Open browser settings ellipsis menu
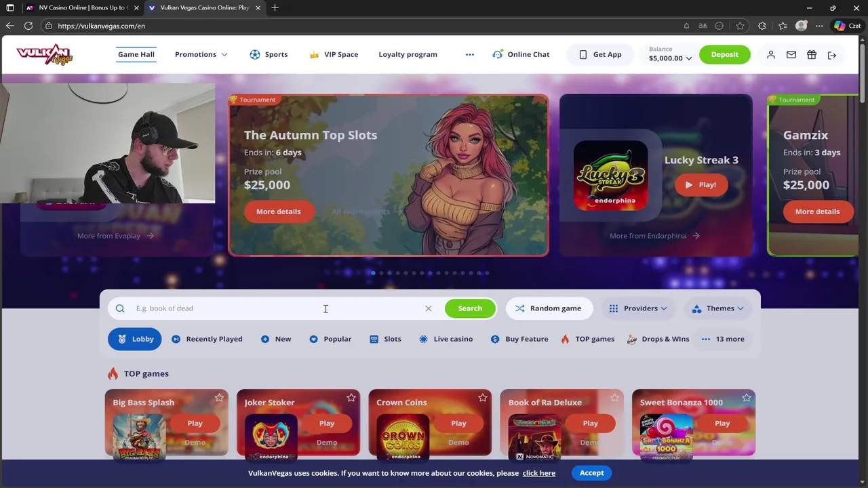Image resolution: width=868 pixels, height=488 pixels. coord(819,26)
